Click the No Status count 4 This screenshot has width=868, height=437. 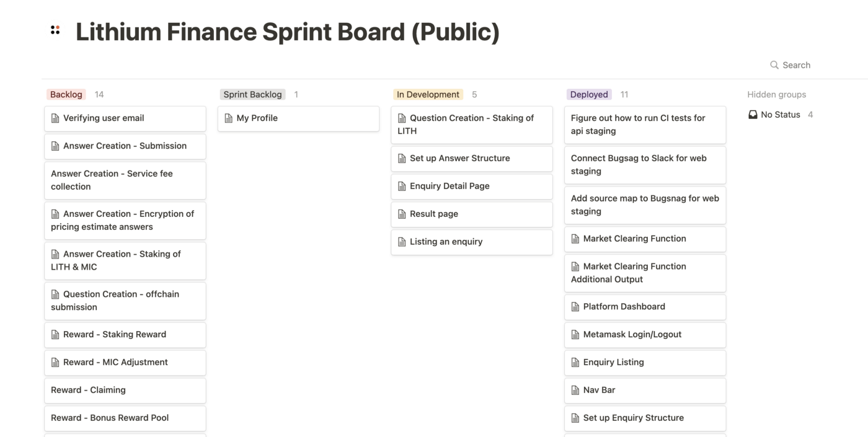[x=810, y=115]
